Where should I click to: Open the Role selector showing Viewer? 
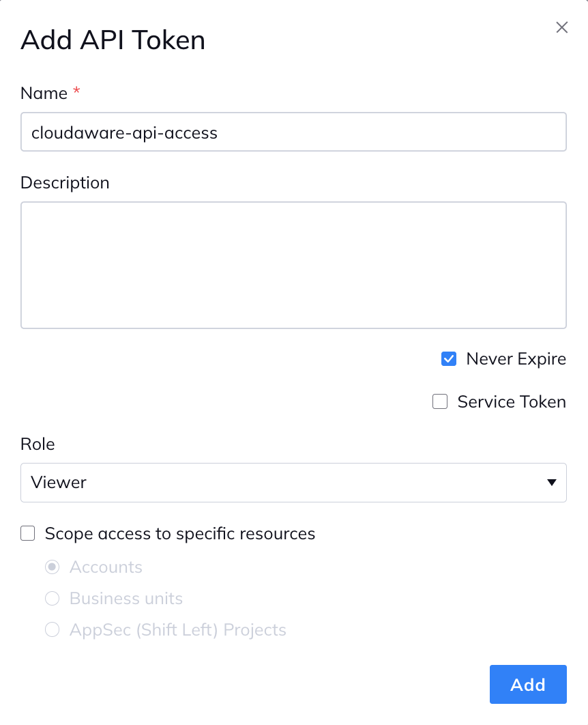pyautogui.click(x=293, y=482)
